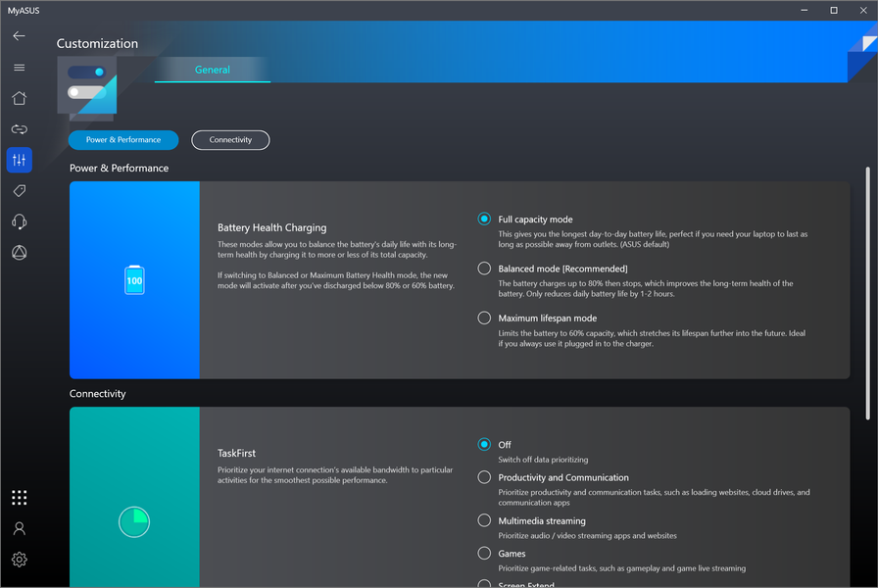The height and width of the screenshot is (588, 878).
Task: Select Balanced mode [Recommended]
Action: (484, 269)
